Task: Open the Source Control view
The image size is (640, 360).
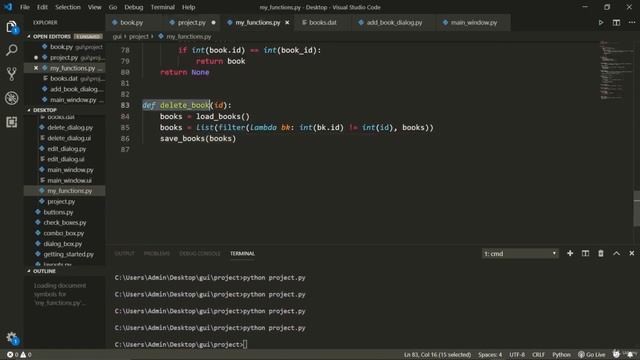Action: pyautogui.click(x=11, y=74)
